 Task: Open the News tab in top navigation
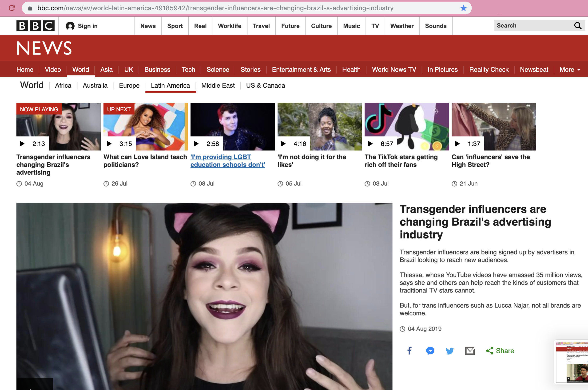(x=148, y=26)
